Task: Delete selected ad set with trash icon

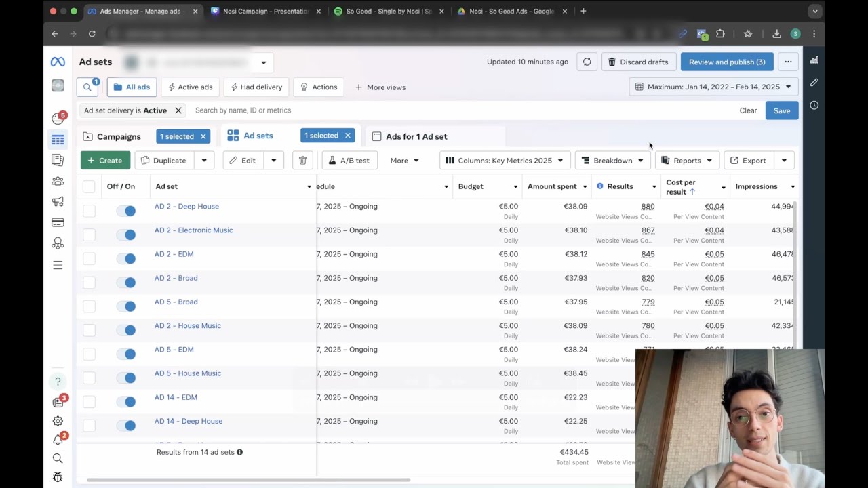Action: [x=302, y=161]
